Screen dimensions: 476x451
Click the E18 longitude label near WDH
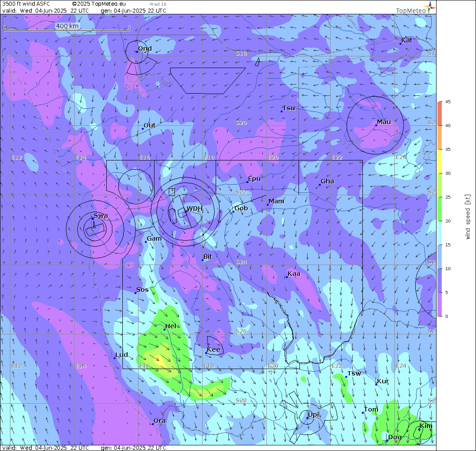click(209, 157)
